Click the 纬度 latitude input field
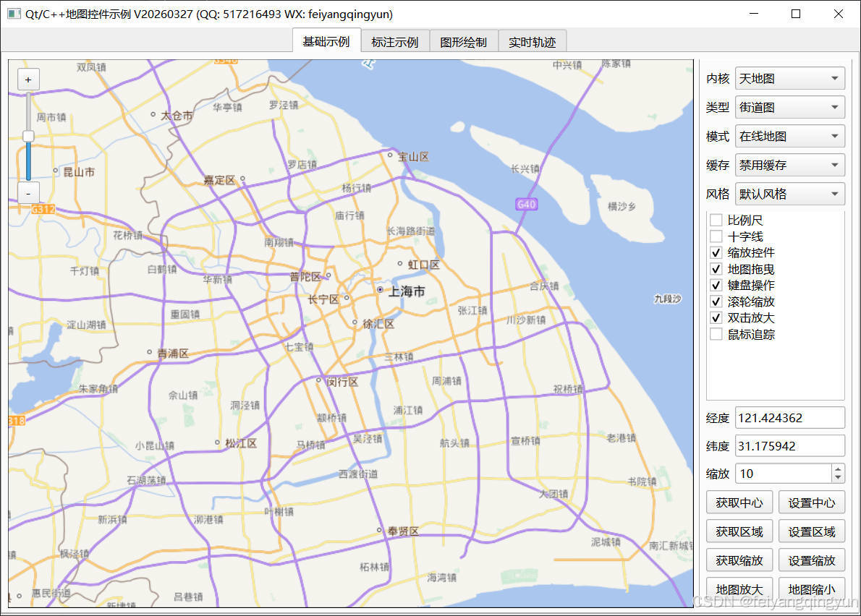 click(789, 446)
